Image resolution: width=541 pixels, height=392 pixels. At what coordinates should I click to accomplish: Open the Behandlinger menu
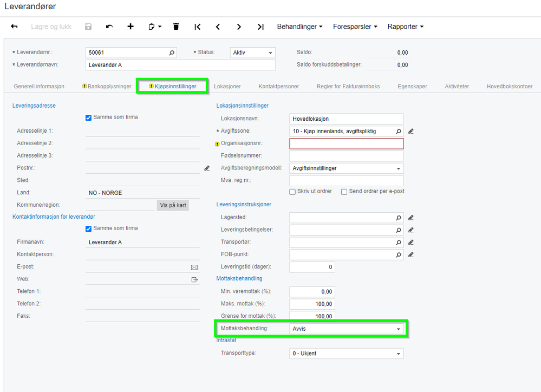click(x=299, y=27)
